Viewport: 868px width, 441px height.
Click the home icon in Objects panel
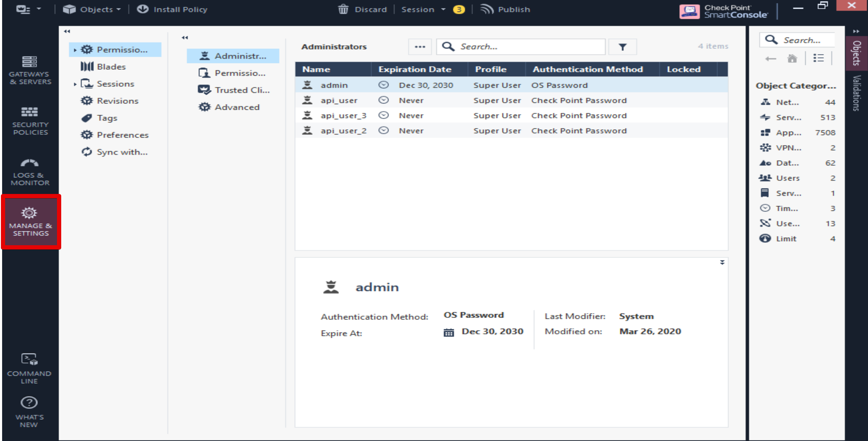point(792,59)
